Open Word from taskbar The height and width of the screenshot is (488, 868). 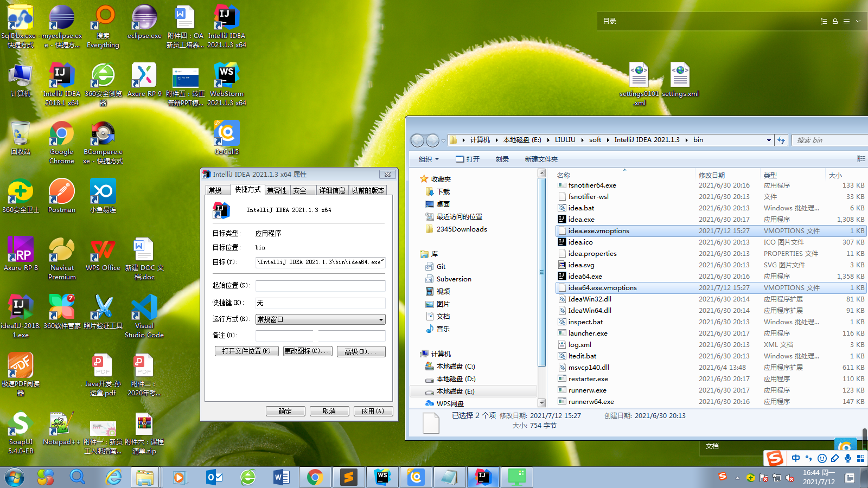(x=281, y=477)
